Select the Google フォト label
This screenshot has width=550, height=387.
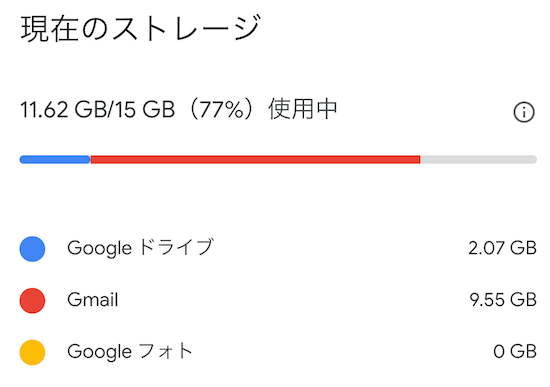[130, 352]
